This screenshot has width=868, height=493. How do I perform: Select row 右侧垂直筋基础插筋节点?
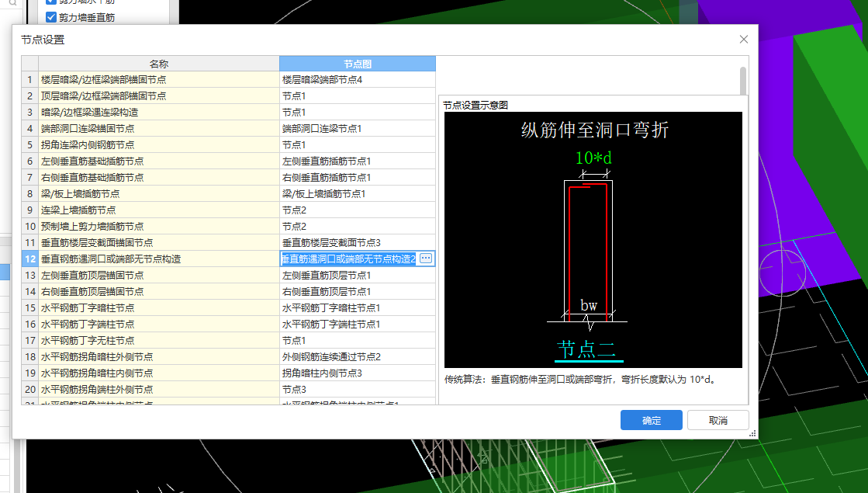[x=159, y=177]
